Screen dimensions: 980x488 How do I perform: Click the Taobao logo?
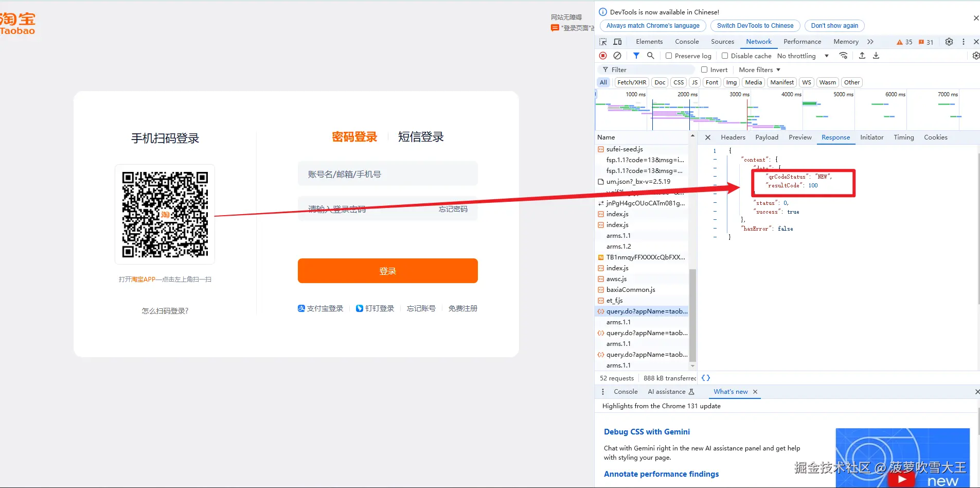(x=17, y=23)
